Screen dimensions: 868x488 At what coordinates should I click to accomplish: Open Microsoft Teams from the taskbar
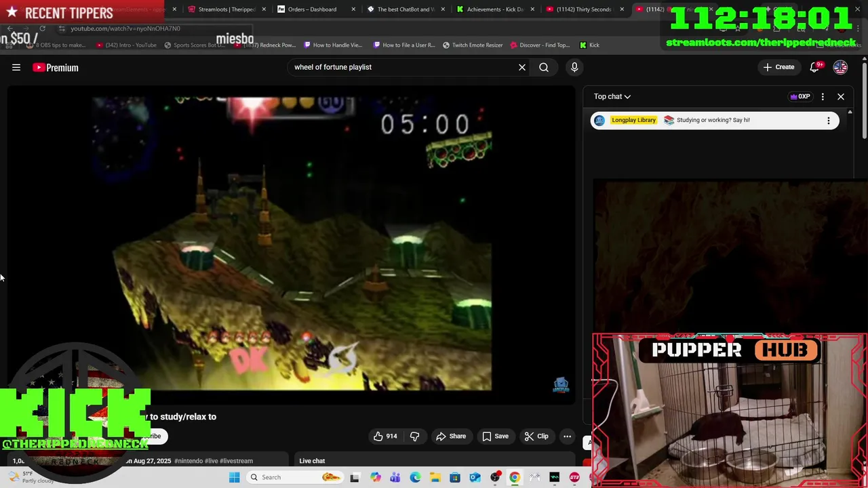[x=395, y=477]
